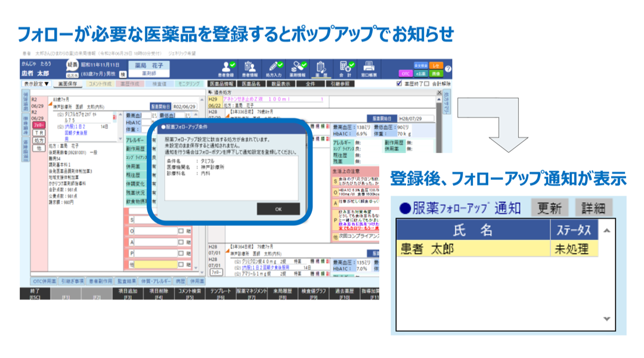This screenshot has width=644, height=358.
Task: Click the コメント作成 button
Action: pos(100,83)
